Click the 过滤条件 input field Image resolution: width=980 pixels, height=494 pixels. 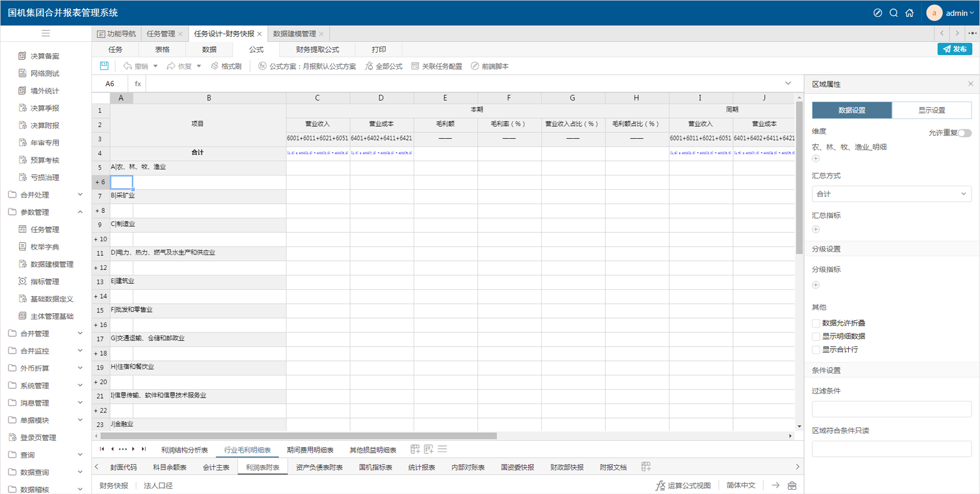891,409
